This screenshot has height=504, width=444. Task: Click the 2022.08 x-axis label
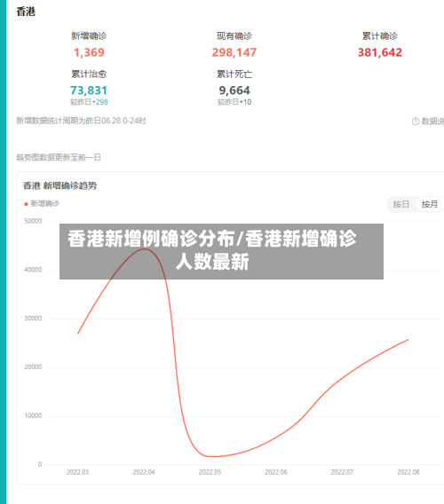(x=408, y=472)
